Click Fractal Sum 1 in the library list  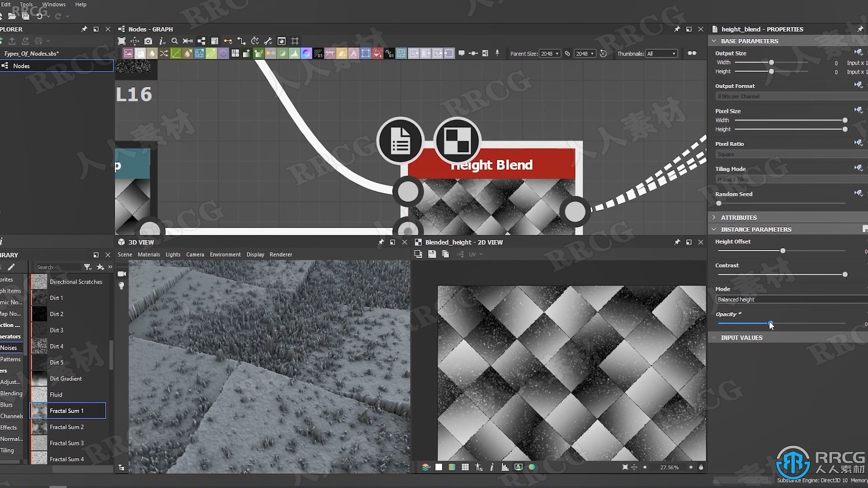(x=67, y=410)
